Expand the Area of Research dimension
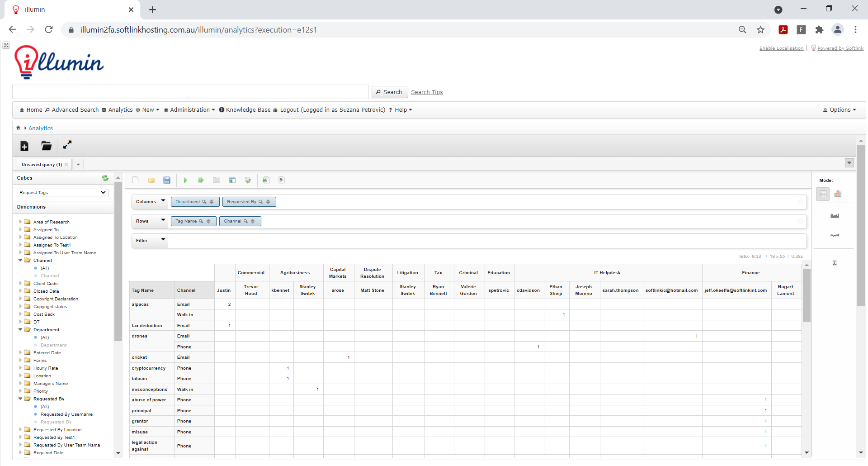Viewport: 868px width, 466px height. click(19, 222)
